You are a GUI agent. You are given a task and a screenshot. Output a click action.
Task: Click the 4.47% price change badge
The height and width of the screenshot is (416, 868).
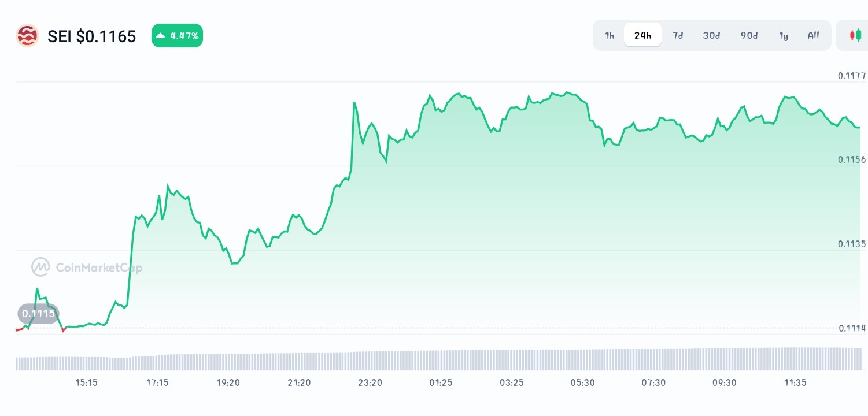coord(177,36)
